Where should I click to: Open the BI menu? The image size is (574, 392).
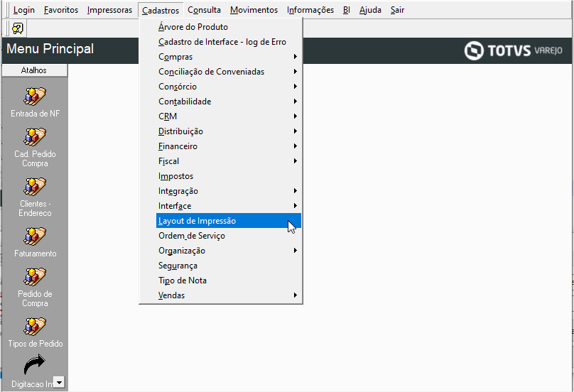click(347, 10)
